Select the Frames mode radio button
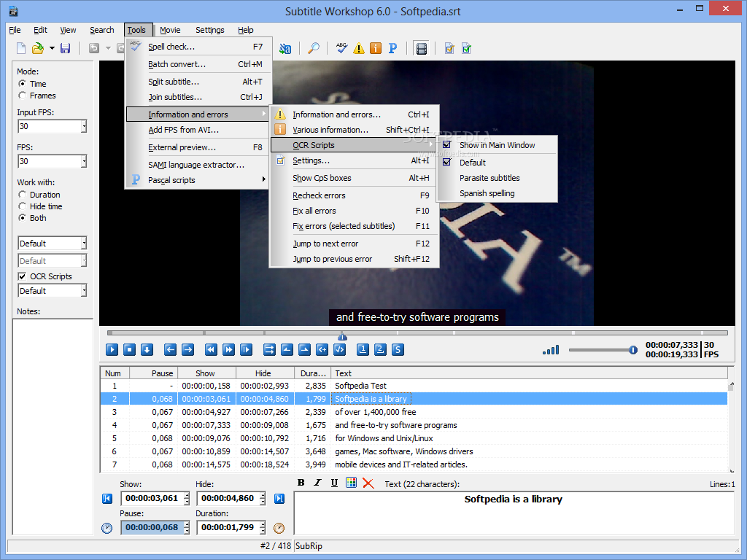Viewport: 747px width, 560px height. click(x=22, y=96)
